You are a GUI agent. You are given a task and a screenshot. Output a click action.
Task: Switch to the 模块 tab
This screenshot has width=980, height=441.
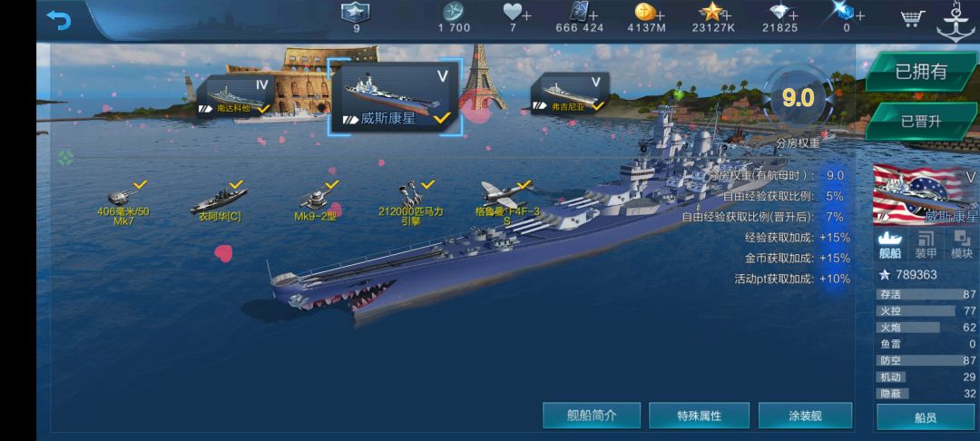pos(961,245)
